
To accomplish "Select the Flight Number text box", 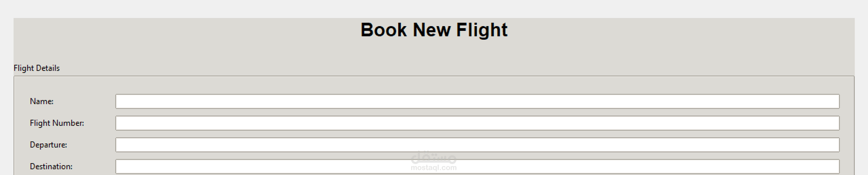I will click(477, 123).
